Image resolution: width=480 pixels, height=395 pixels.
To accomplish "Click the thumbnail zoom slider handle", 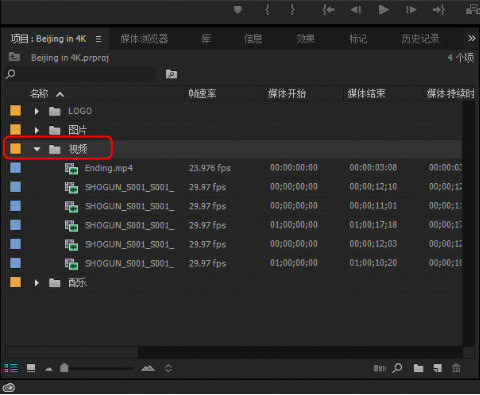I will click(x=64, y=368).
